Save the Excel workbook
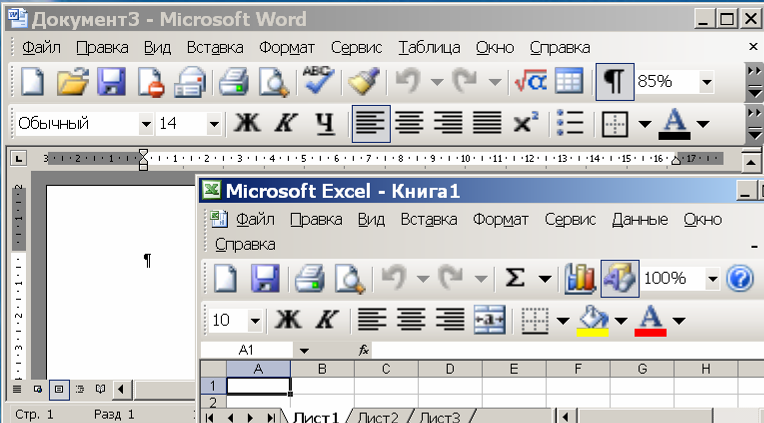This screenshot has width=764, height=423. tap(265, 278)
